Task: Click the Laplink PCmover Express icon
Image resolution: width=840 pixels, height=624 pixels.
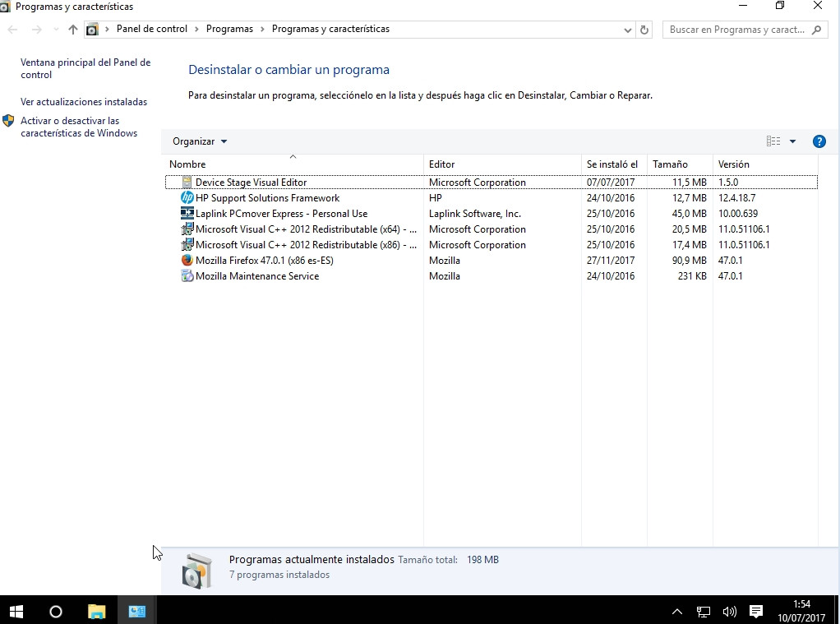Action: coord(187,214)
